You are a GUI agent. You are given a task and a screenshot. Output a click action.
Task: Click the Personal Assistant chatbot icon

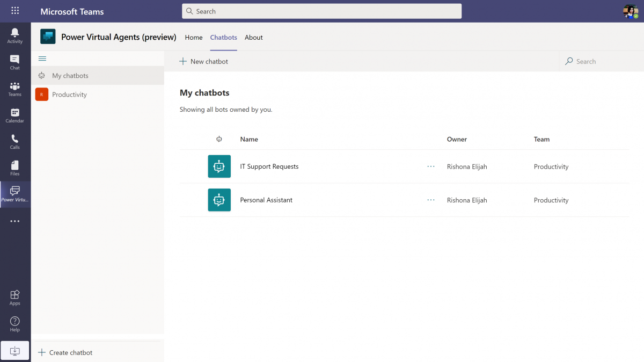click(219, 200)
